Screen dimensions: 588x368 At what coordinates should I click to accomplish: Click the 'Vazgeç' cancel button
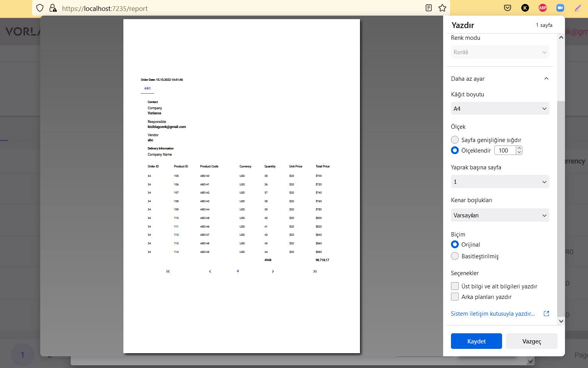532,341
